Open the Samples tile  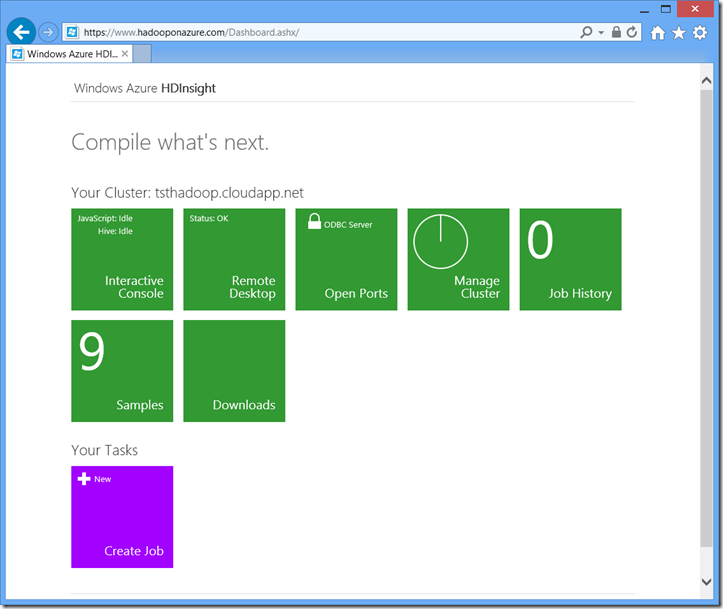tap(122, 371)
